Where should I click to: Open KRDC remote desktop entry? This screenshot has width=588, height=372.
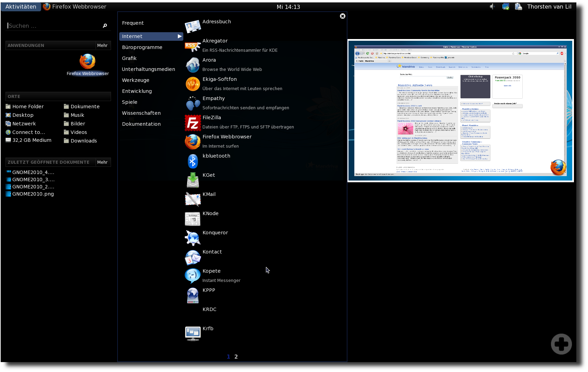(x=209, y=309)
